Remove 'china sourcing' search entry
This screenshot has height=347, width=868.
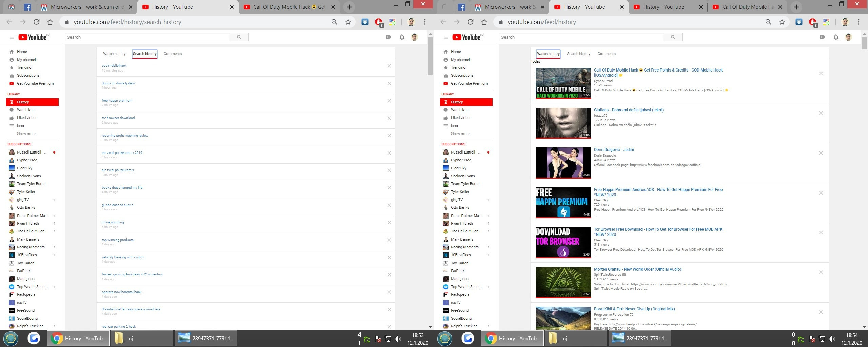click(x=389, y=223)
